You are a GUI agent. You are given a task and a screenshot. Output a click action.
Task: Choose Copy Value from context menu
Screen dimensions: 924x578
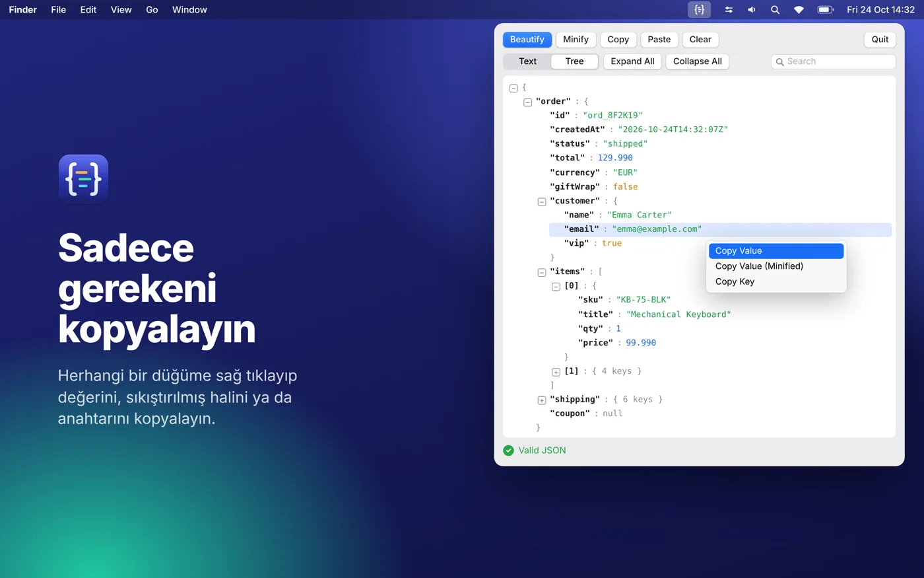776,251
